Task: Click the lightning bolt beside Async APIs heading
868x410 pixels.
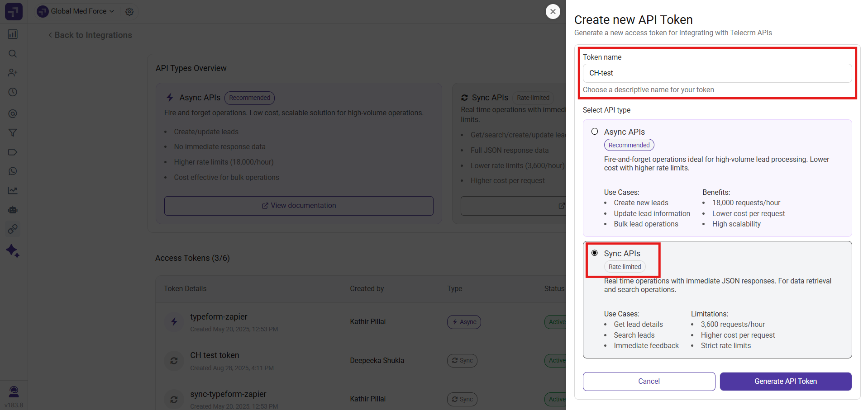Action: coord(170,98)
